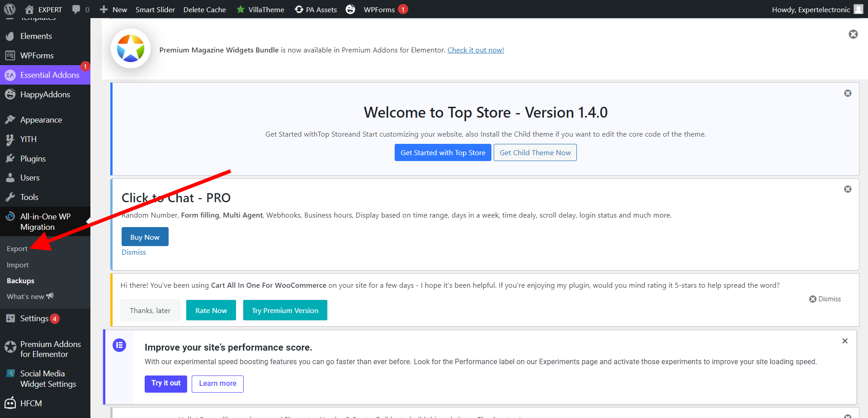This screenshot has width=868, height=418.
Task: Click the Try it out button
Action: tap(165, 384)
